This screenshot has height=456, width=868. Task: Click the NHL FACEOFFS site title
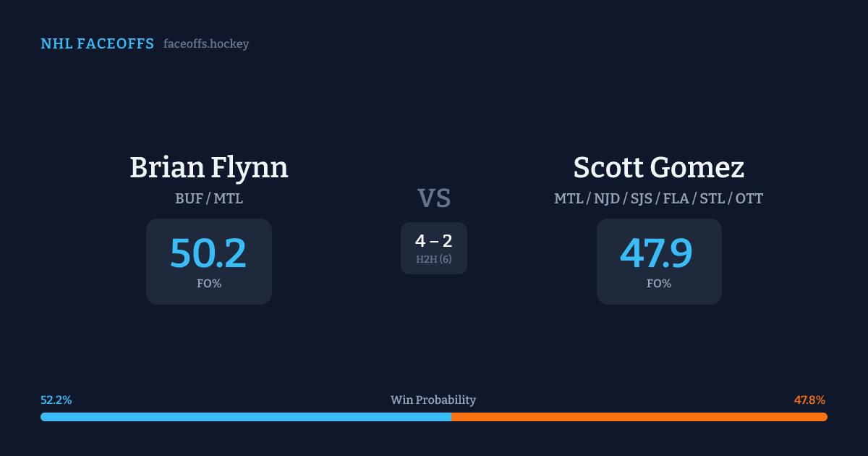[x=97, y=44]
